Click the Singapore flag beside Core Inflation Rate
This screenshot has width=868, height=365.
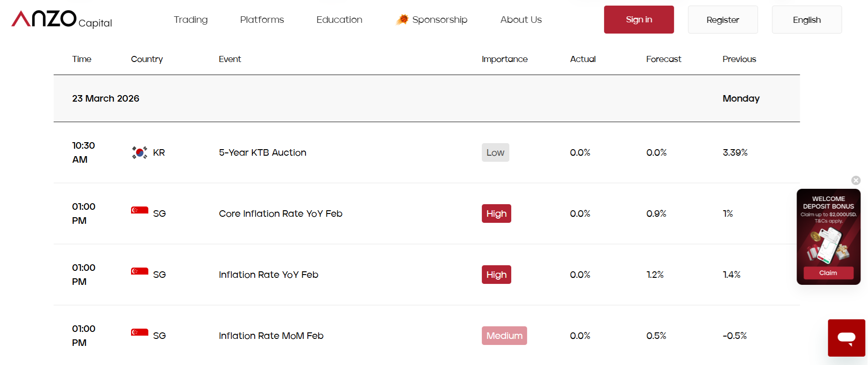(x=139, y=210)
